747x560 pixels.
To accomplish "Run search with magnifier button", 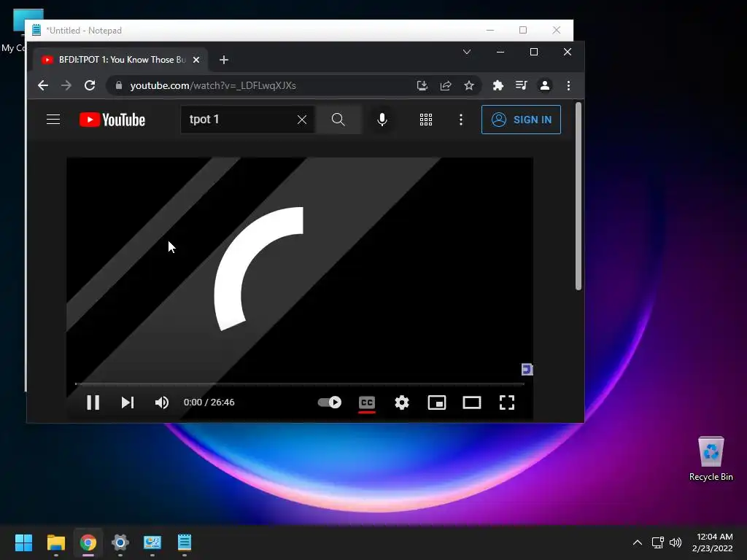I will 338,119.
